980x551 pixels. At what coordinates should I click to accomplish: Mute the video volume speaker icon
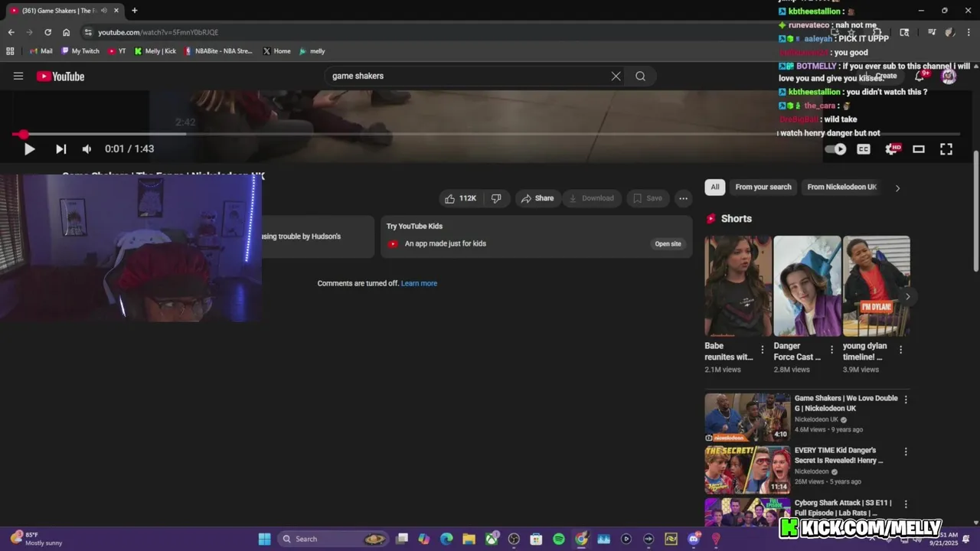[x=87, y=149]
